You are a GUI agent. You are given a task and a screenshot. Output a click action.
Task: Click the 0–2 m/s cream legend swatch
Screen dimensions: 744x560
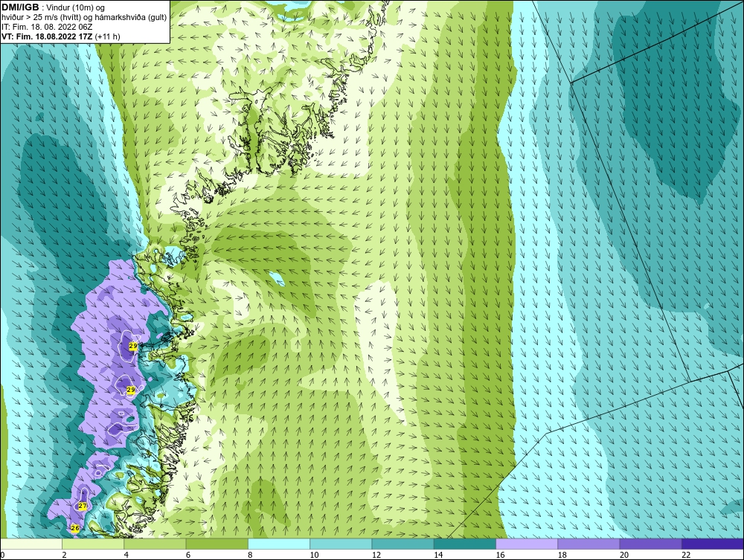tap(31, 544)
